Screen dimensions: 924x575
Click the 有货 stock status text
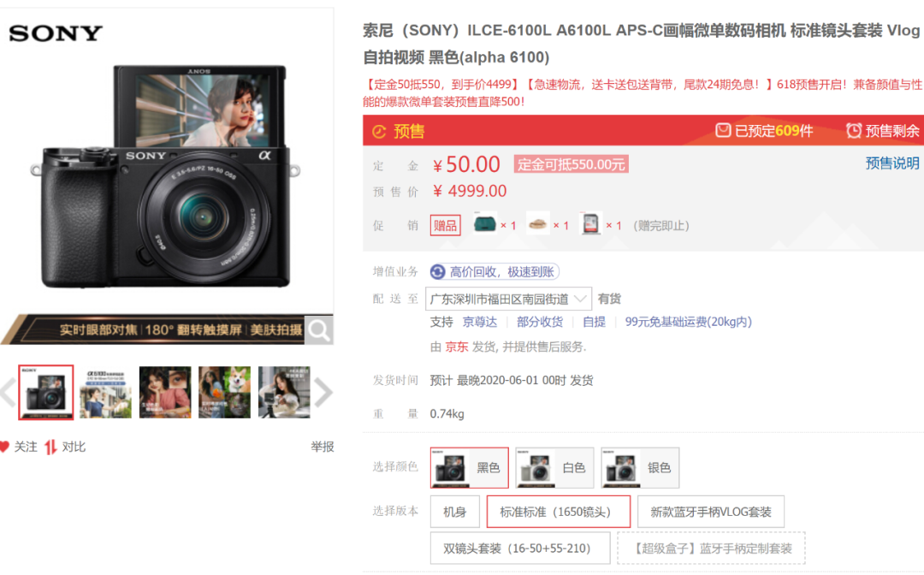point(609,299)
